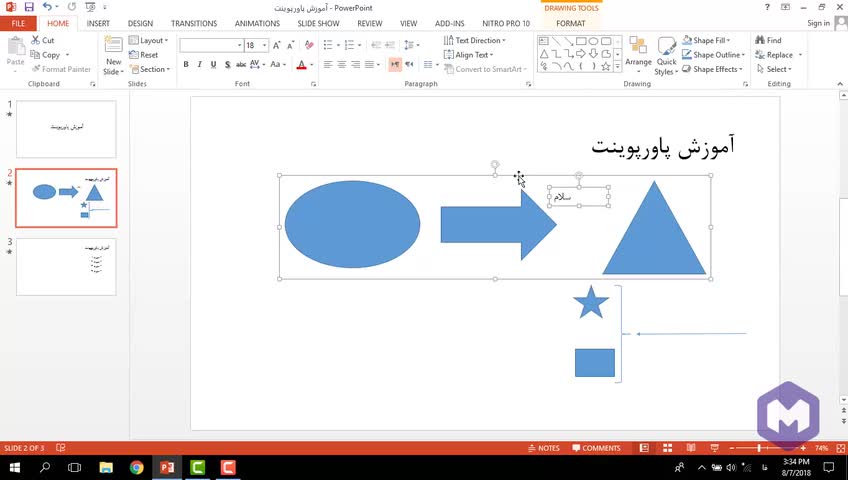Click the Arrange icon
The height and width of the screenshot is (480, 848).
[638, 46]
